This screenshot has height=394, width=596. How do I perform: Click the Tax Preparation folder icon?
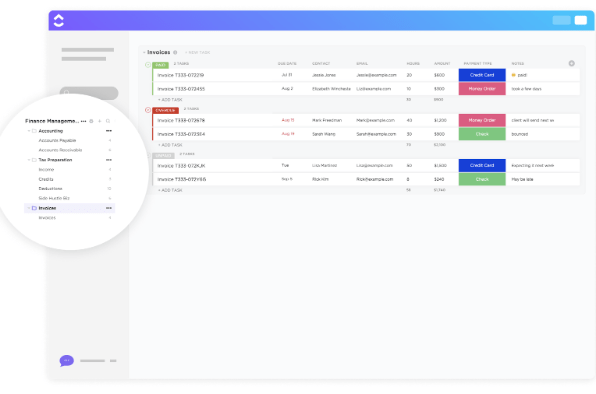(x=34, y=160)
